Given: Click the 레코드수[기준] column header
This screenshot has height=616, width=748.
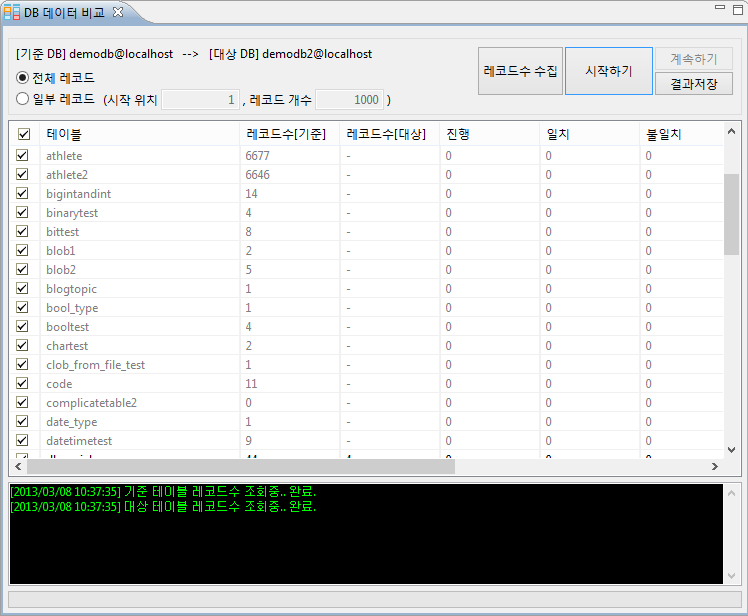Looking at the screenshot, I should pos(290,134).
